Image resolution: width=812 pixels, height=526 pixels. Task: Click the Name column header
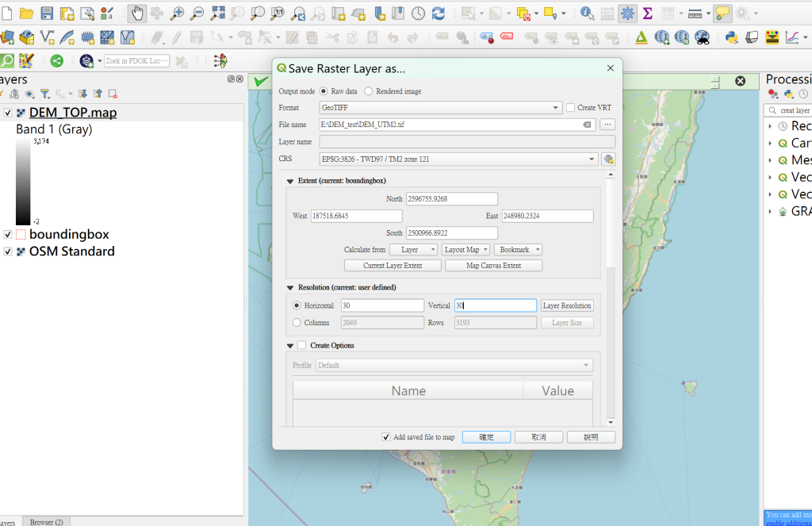(408, 391)
